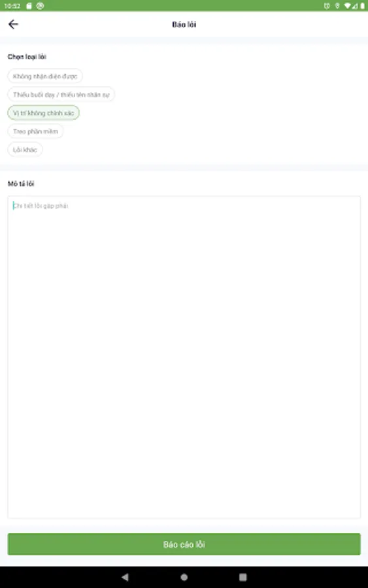
Task: Tap the Android home circle button
Action: coord(184,577)
